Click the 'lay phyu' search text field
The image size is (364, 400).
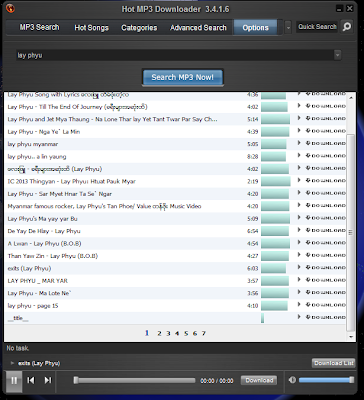pyautogui.click(x=175, y=55)
